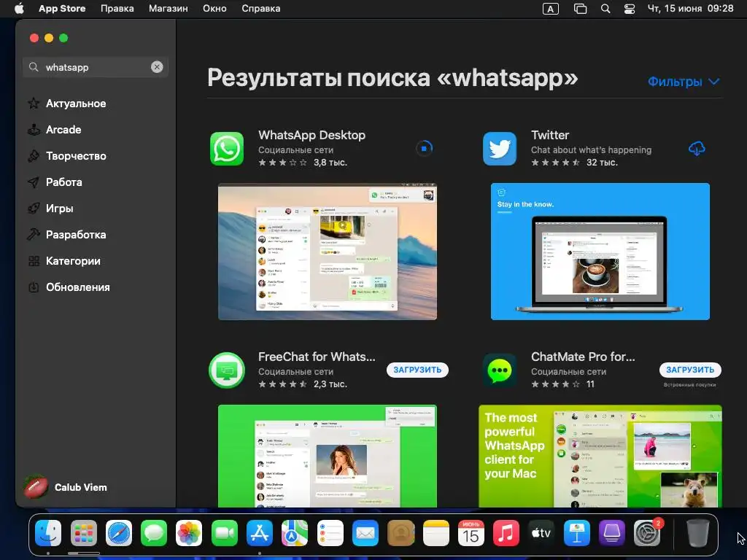Switch the keyboard input source

point(550,9)
